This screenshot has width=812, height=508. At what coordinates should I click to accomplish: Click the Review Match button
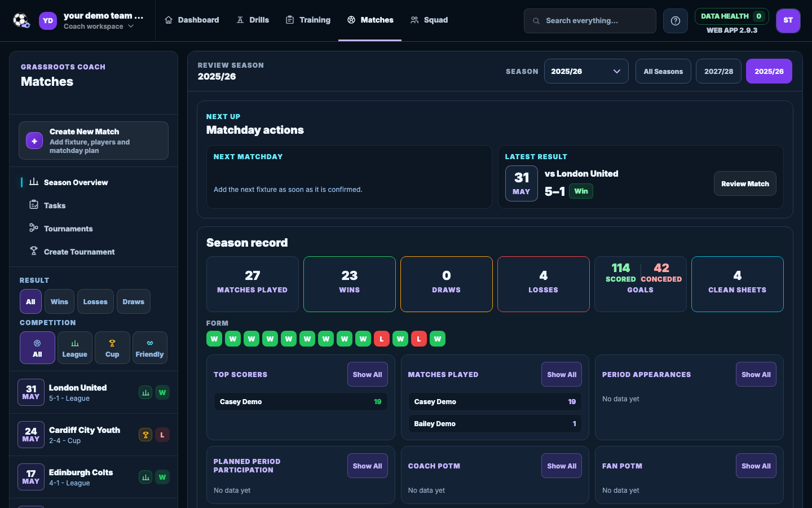(745, 183)
